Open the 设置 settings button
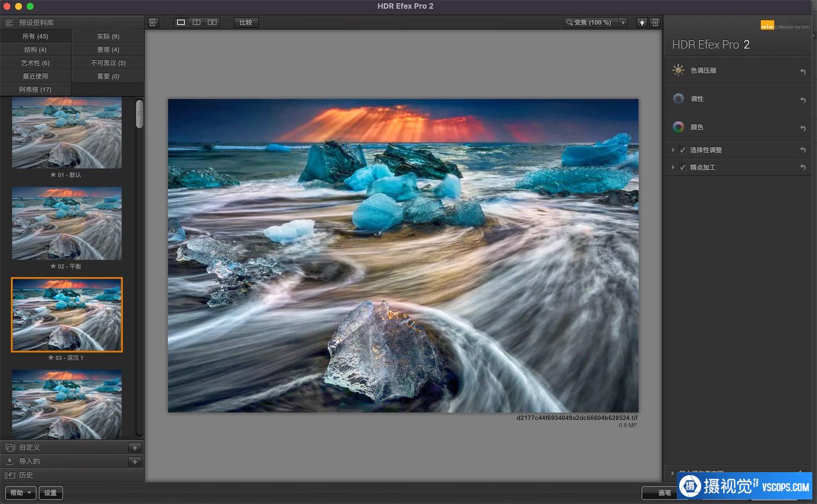Screen dimensions: 817x504 pyautogui.click(x=50, y=493)
